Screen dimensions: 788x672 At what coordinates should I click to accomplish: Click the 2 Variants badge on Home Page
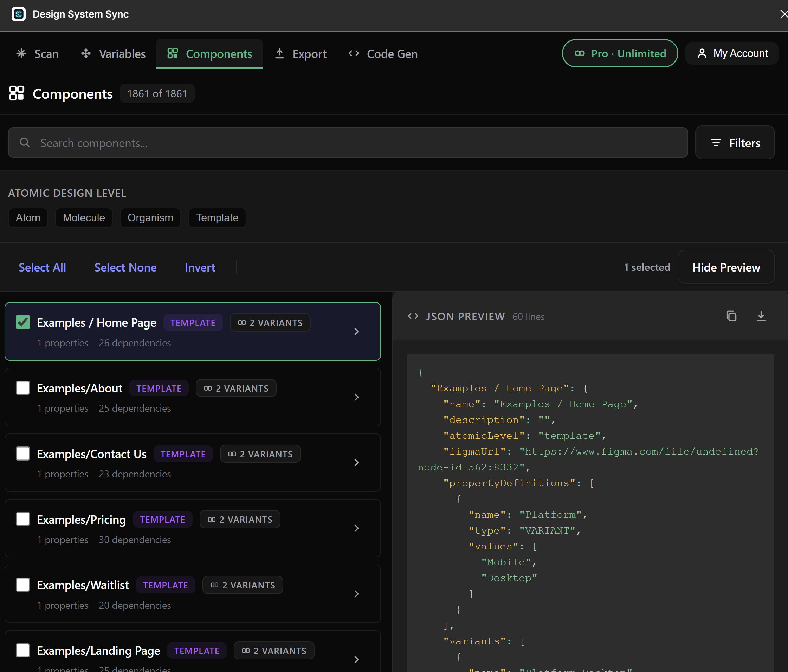pyautogui.click(x=270, y=323)
